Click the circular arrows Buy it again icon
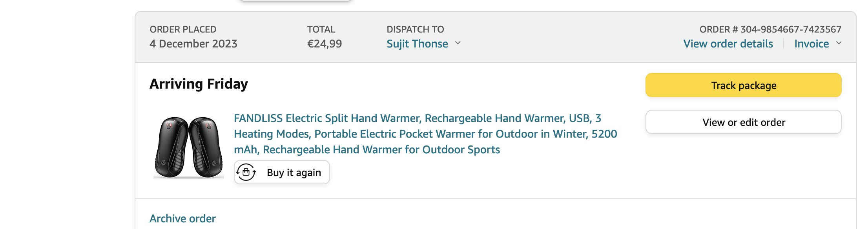The width and height of the screenshot is (868, 229). coord(246,172)
